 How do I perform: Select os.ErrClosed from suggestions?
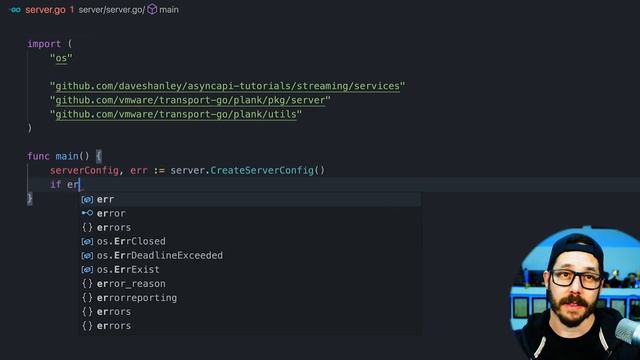pyautogui.click(x=250, y=241)
